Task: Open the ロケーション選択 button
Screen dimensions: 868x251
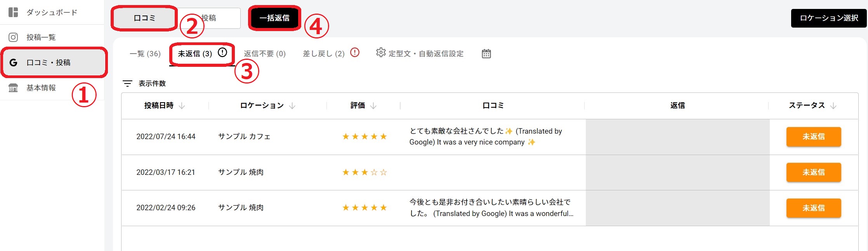Action: [x=828, y=18]
